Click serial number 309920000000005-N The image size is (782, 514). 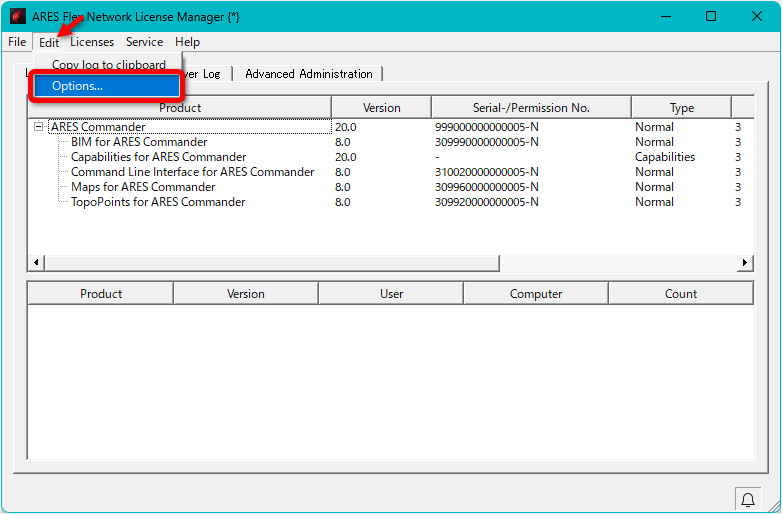[x=486, y=202]
